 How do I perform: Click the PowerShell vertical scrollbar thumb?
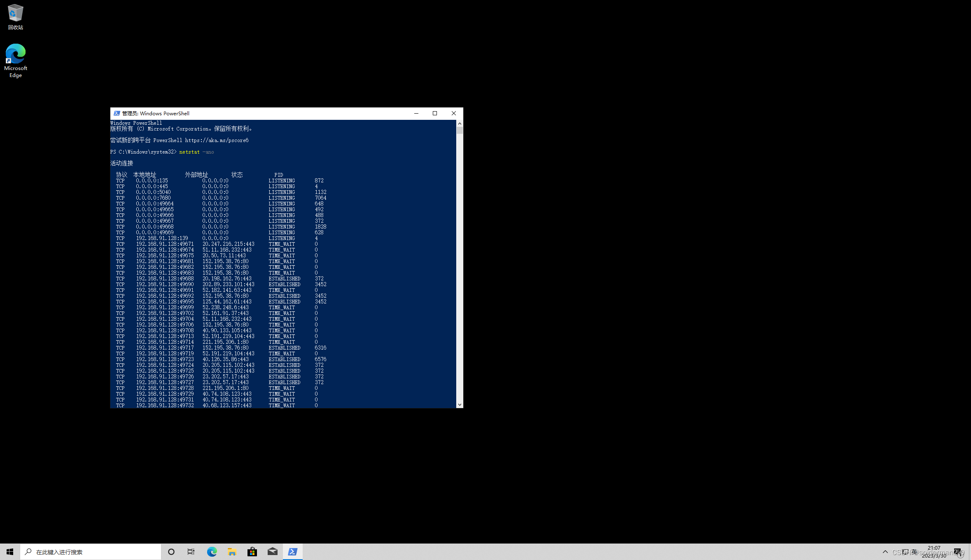click(x=460, y=130)
